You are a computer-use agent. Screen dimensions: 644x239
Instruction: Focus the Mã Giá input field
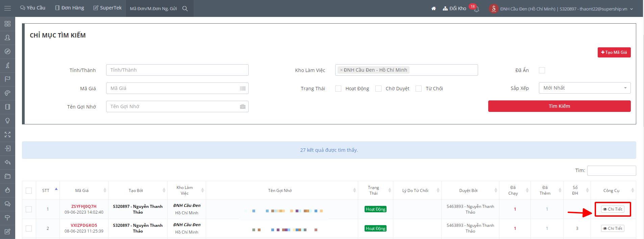(x=177, y=88)
